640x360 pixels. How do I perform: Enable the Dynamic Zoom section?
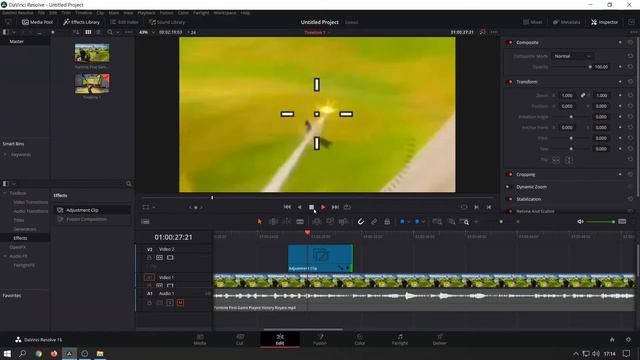tap(508, 187)
